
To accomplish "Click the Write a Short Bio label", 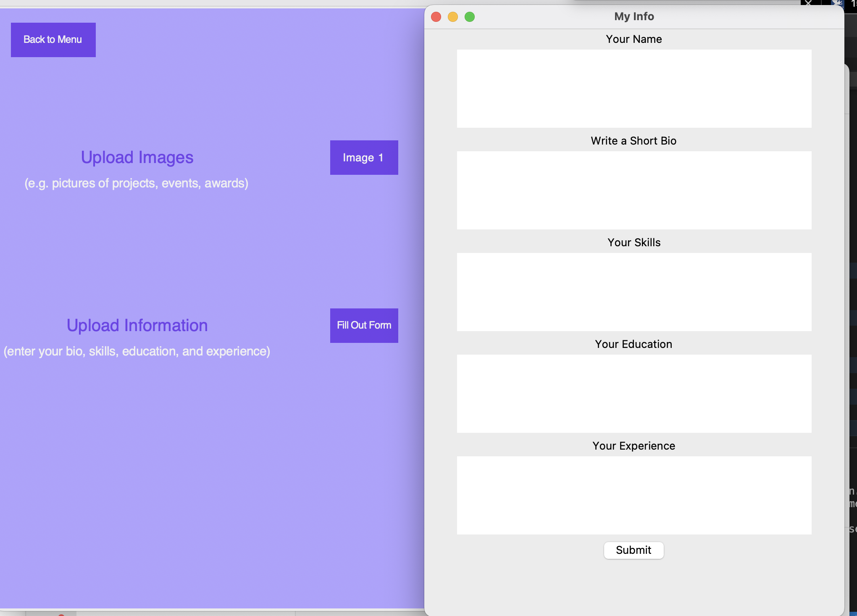I will (634, 141).
